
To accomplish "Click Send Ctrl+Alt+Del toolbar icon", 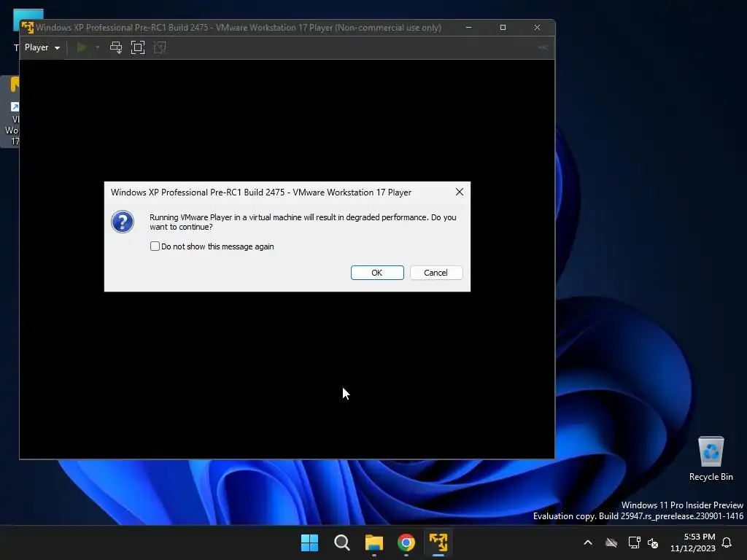I will 116,47.
